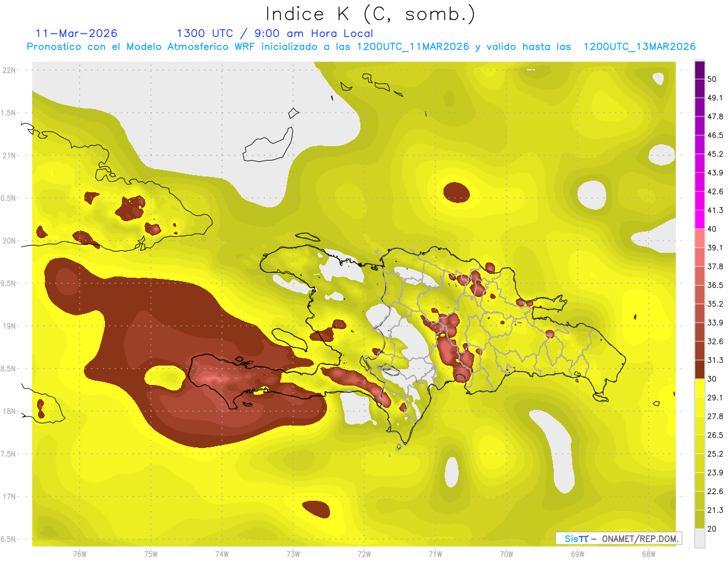The height and width of the screenshot is (562, 728).
Task: Click colorbar value "50"
Action: click(x=712, y=79)
